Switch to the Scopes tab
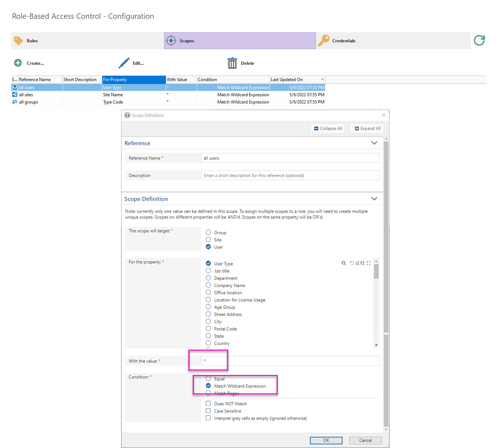Screen dimensions: 498x448 pyautogui.click(x=239, y=41)
